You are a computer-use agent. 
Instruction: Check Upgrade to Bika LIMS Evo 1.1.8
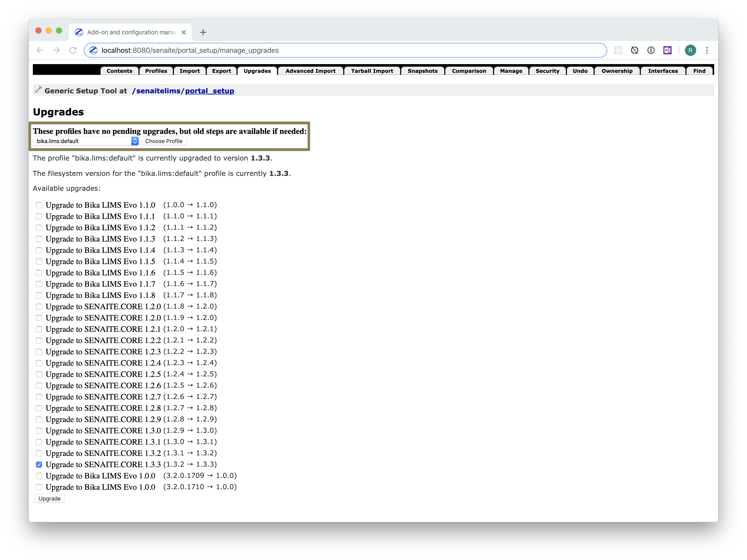tap(39, 295)
